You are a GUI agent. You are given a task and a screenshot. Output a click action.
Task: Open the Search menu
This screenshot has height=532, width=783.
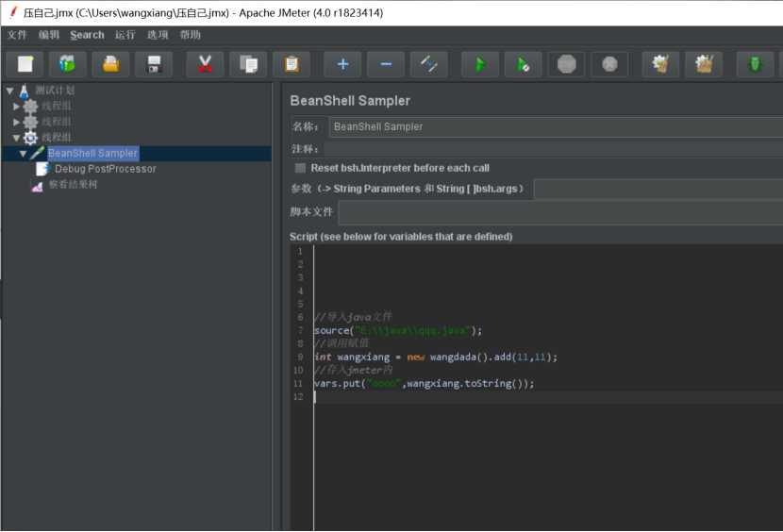coord(87,35)
